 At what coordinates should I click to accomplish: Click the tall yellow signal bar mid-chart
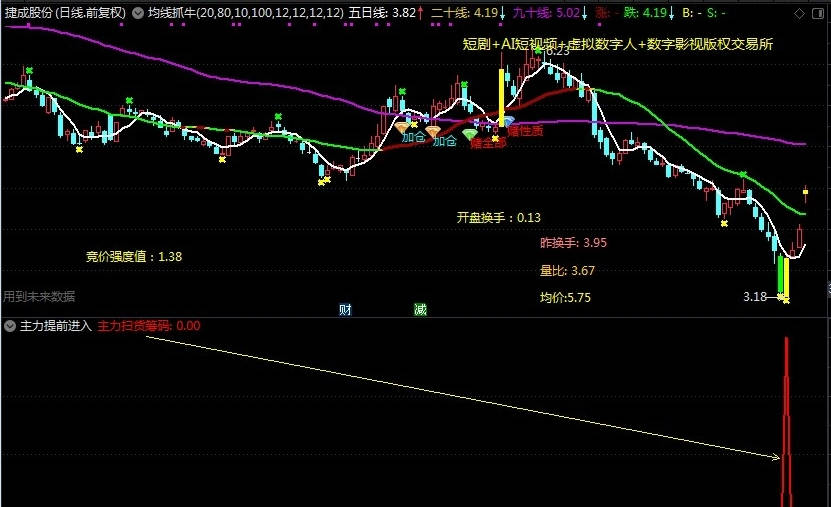tap(501, 97)
